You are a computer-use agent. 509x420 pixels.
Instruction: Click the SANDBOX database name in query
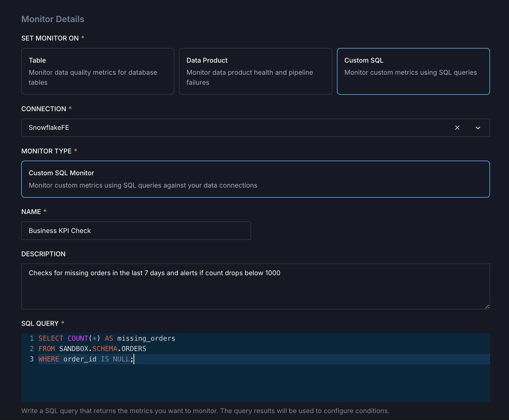coord(74,349)
